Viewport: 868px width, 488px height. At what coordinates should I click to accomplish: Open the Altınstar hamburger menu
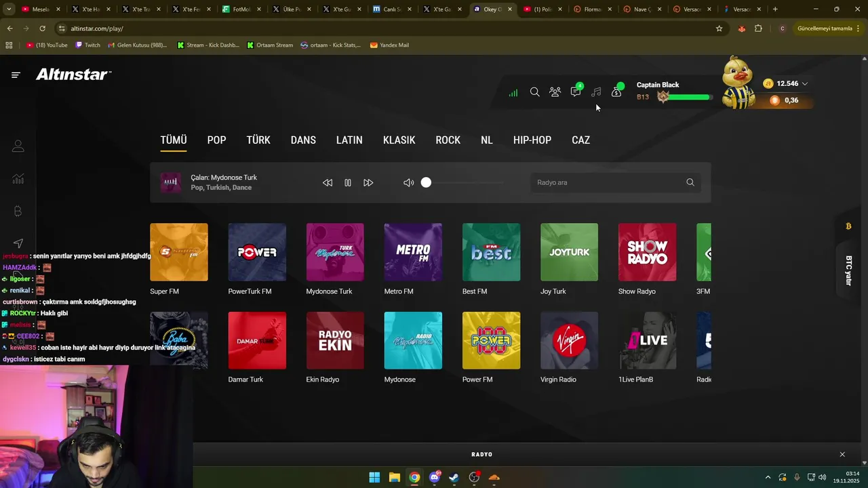point(16,75)
